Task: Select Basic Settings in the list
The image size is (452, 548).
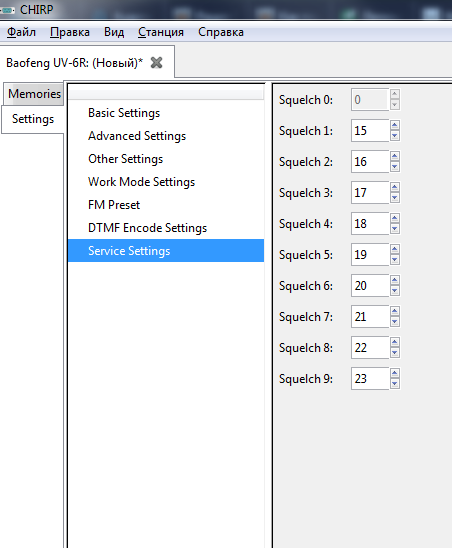Action: pyautogui.click(x=124, y=113)
